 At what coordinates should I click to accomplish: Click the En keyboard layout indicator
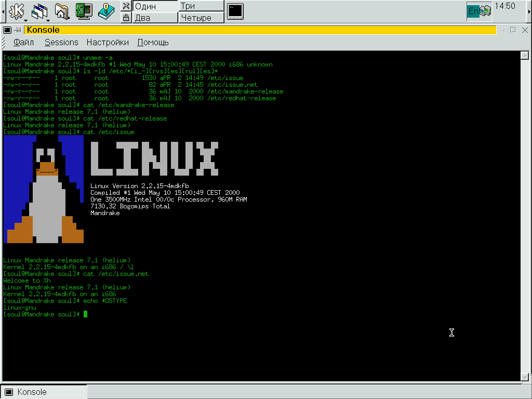473,11
